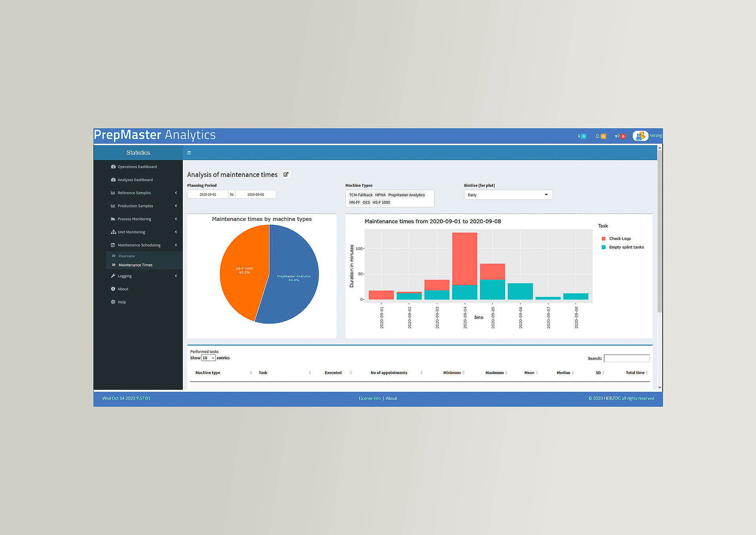This screenshot has width=756, height=535.
Task: Open the Show entries count dropdown
Action: (208, 358)
